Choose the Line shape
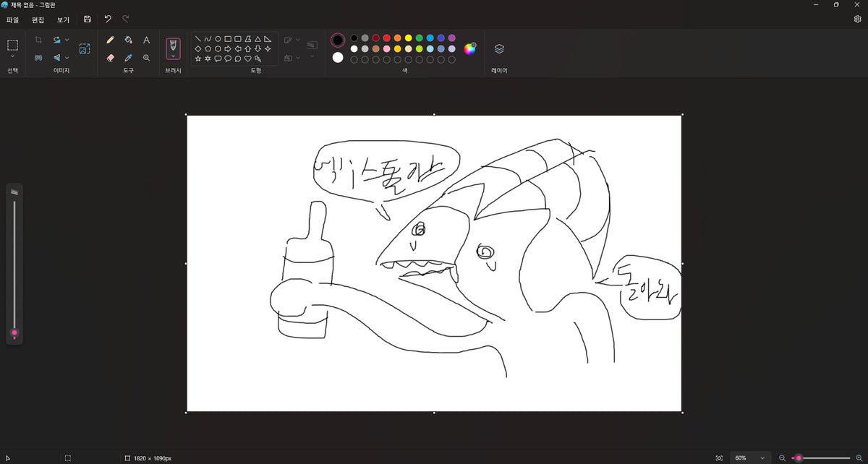Screen dimensions: 868x464 (x=198, y=38)
